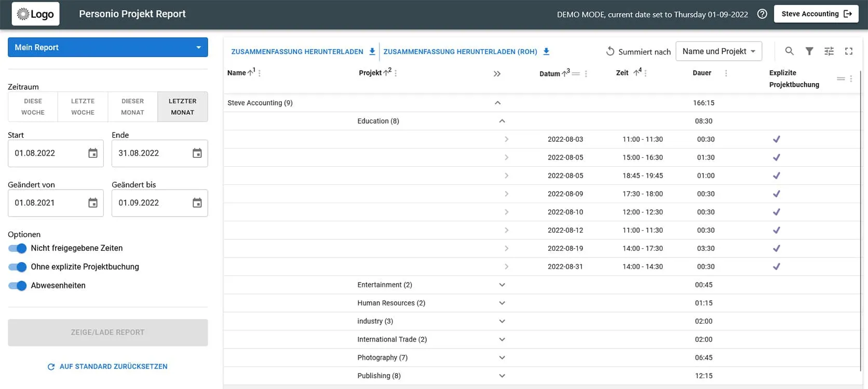Toggle the Abwesenheiten switch
The image size is (868, 389).
(18, 286)
